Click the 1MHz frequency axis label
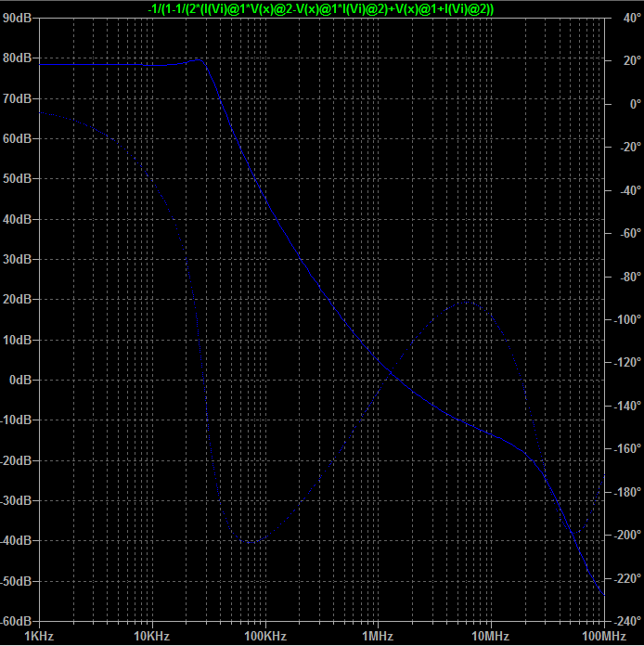The width and height of the screenshot is (644, 646). (x=378, y=636)
